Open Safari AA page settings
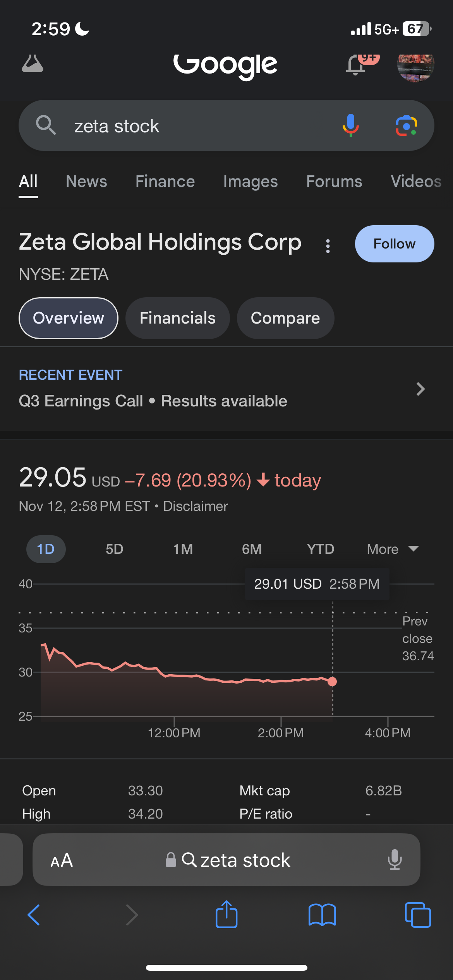 (x=62, y=860)
